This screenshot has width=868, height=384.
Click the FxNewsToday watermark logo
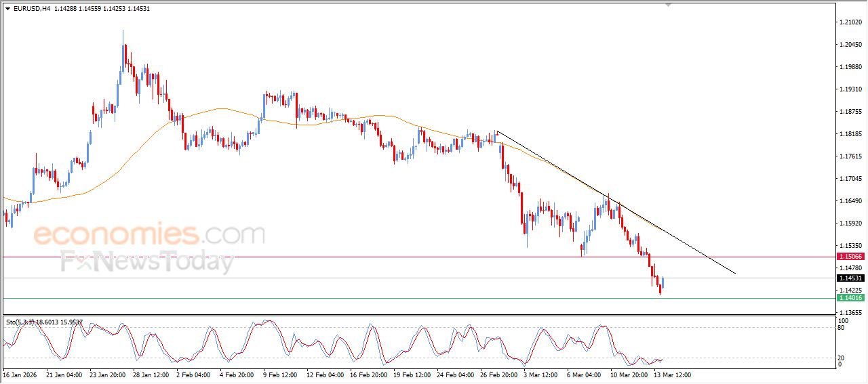147,261
